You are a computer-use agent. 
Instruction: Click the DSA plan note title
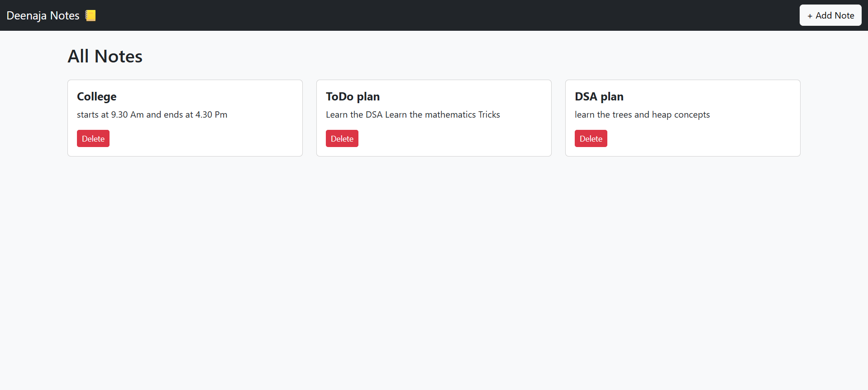point(599,96)
